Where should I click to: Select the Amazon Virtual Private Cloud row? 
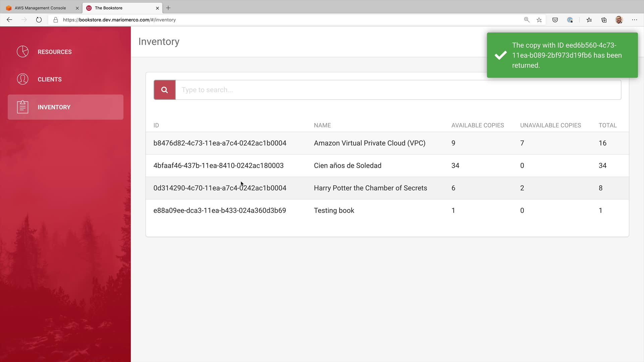point(369,143)
